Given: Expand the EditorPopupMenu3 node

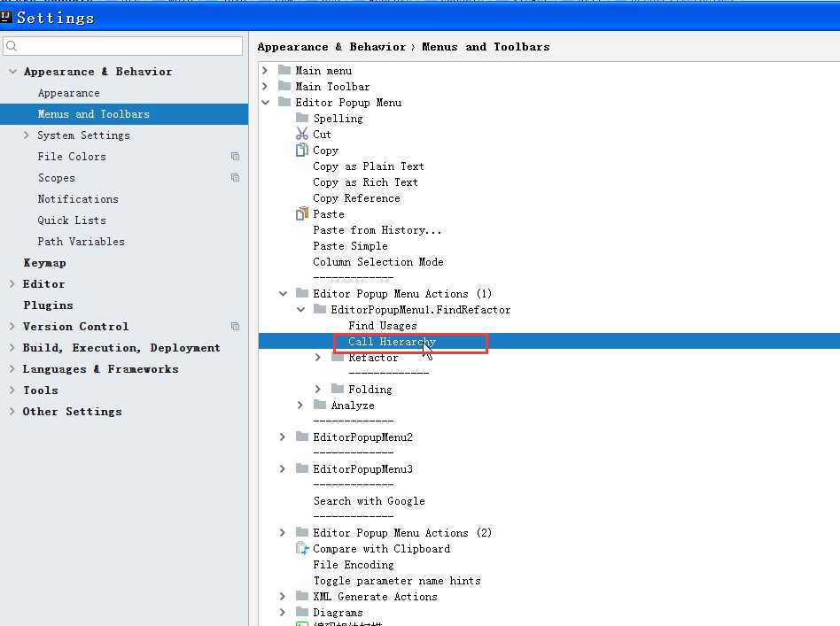Looking at the screenshot, I should pos(283,468).
